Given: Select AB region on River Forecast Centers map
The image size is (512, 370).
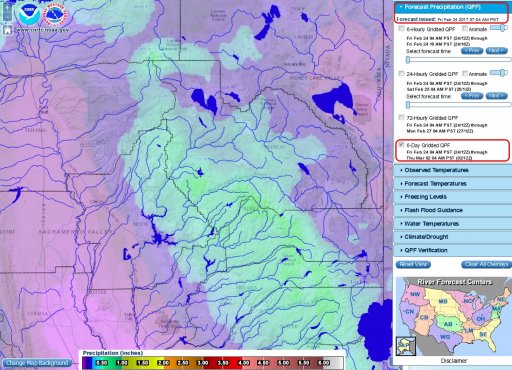Looking at the screenshot, I should 448,324.
